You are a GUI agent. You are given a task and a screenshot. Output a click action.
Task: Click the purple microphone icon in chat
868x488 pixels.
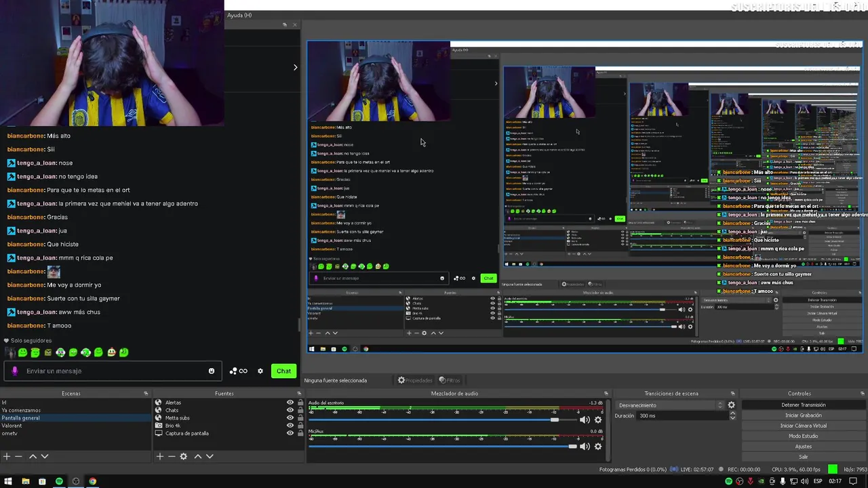[x=15, y=371]
